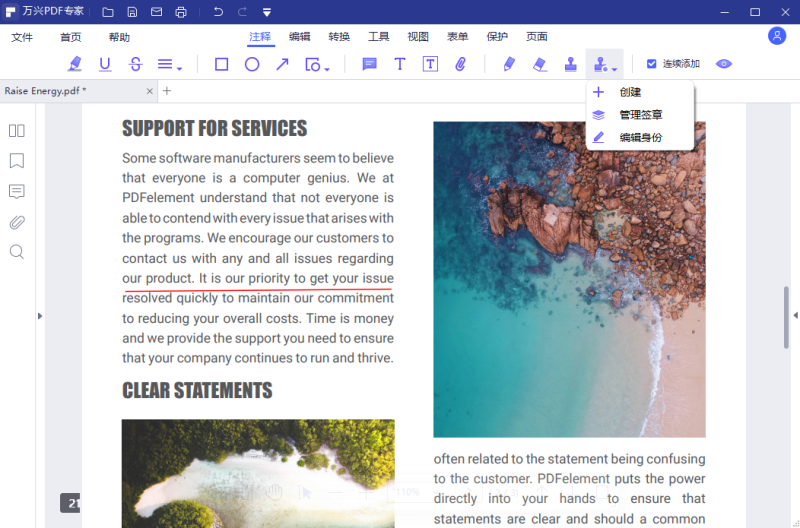Add a sticky note comment
800x528 pixels.
pyautogui.click(x=369, y=64)
